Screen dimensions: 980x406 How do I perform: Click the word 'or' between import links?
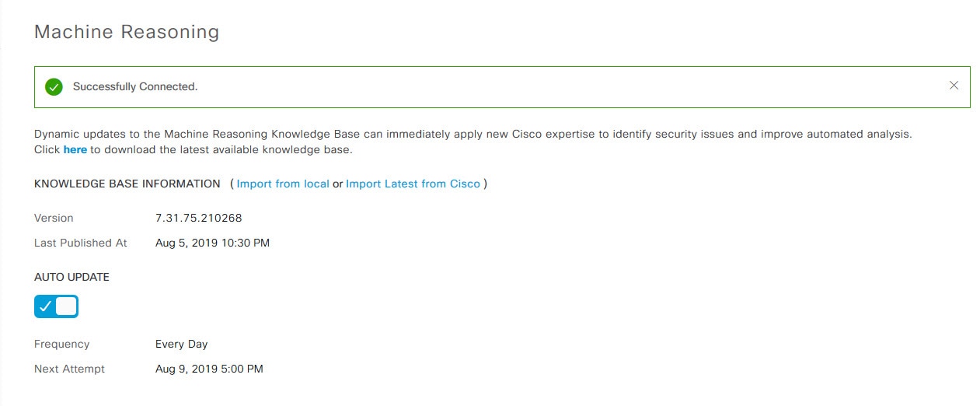tap(337, 184)
